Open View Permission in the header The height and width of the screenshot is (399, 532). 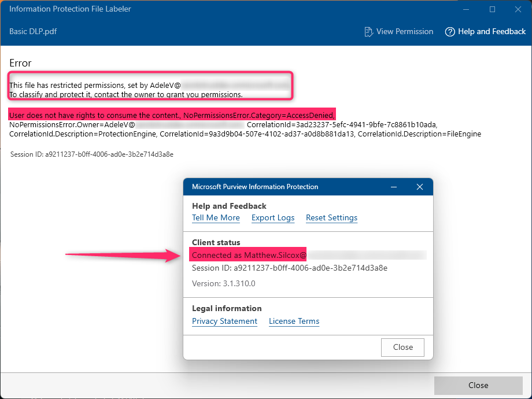[x=398, y=32]
